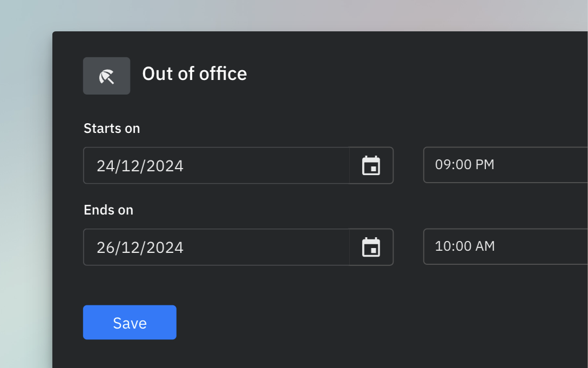This screenshot has height=368, width=588.
Task: Click the "Out of office" heading text
Action: (x=194, y=74)
